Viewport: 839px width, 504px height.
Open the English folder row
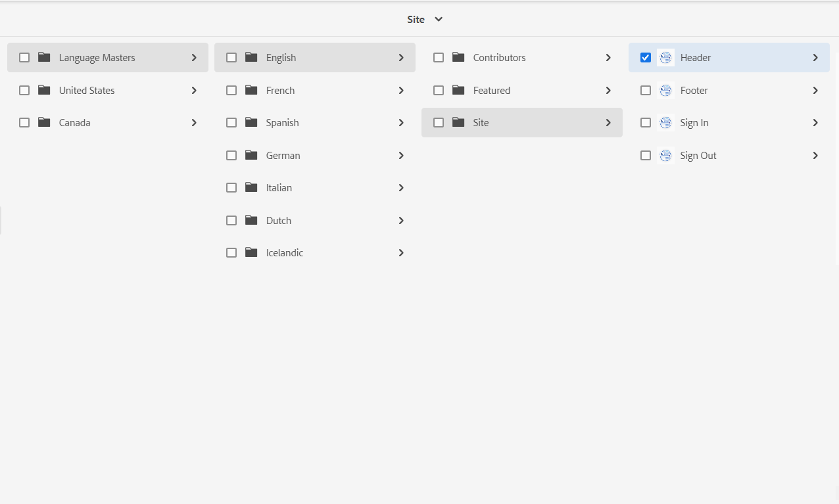click(x=281, y=58)
